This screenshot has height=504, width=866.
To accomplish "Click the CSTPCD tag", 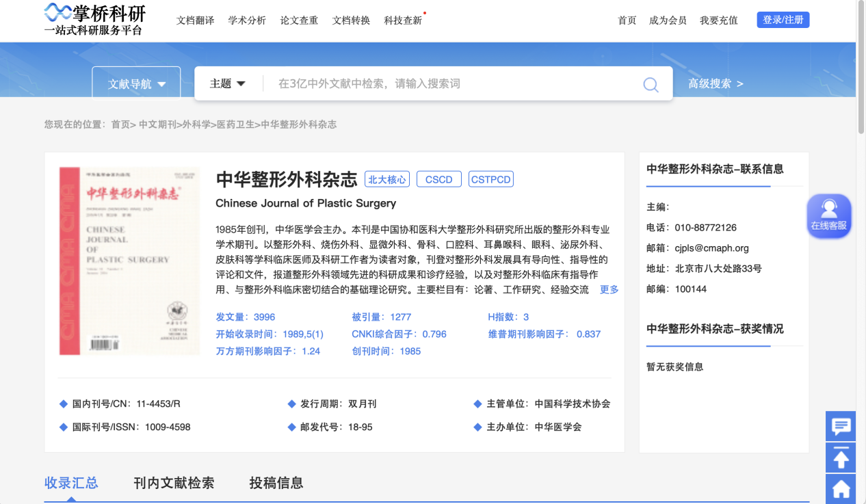I will tap(491, 180).
